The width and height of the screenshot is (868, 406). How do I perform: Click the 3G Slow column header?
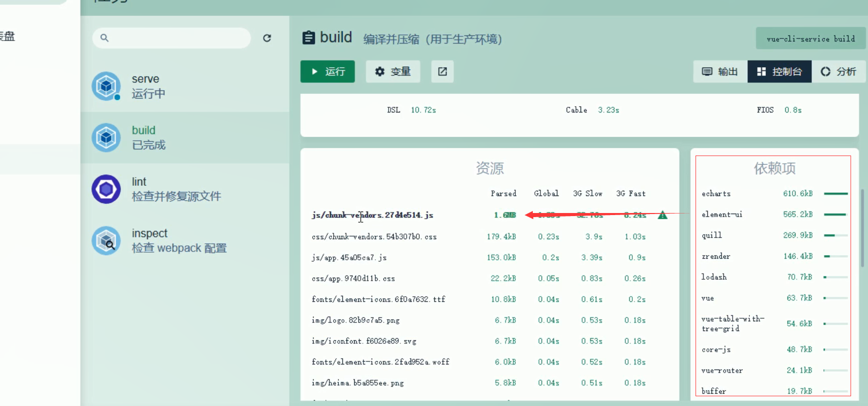(588, 194)
